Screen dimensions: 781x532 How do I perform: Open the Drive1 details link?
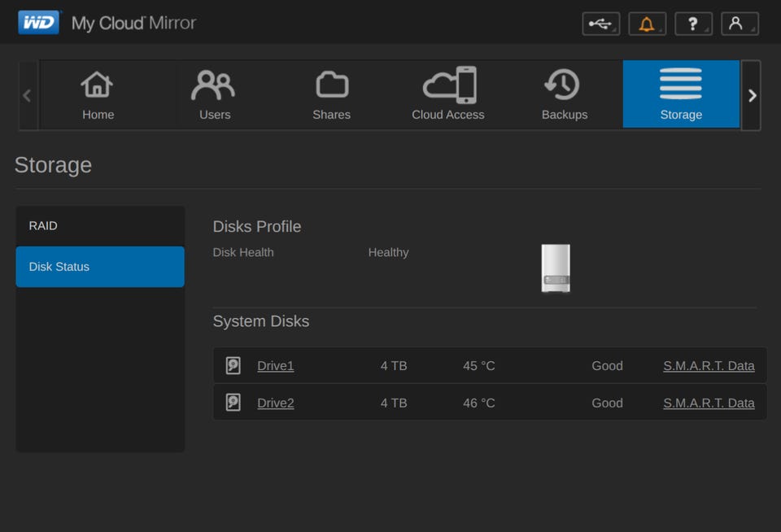[x=276, y=366]
